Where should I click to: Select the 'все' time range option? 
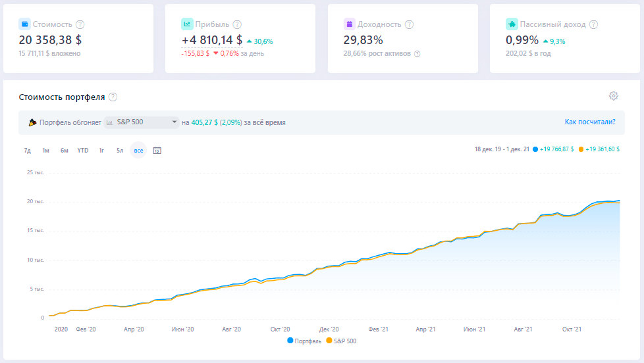(138, 151)
